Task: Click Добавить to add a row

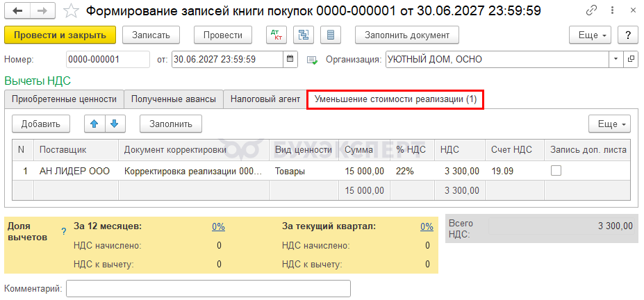Action: click(x=41, y=124)
